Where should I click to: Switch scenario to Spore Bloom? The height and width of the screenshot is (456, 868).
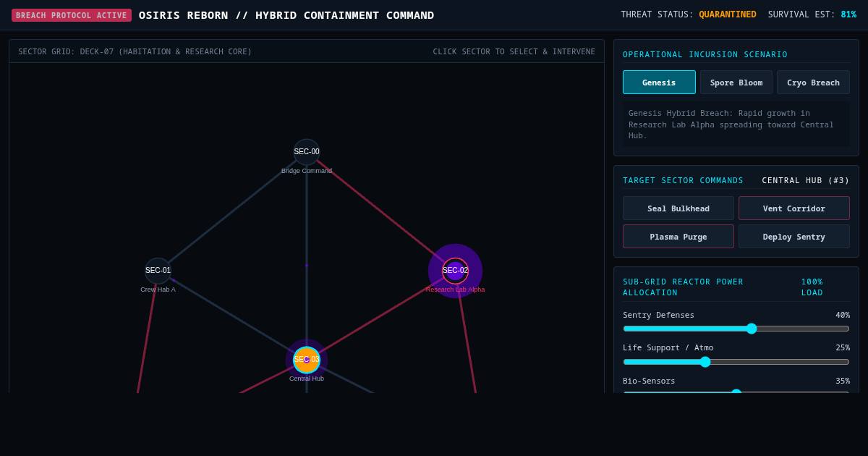point(736,83)
